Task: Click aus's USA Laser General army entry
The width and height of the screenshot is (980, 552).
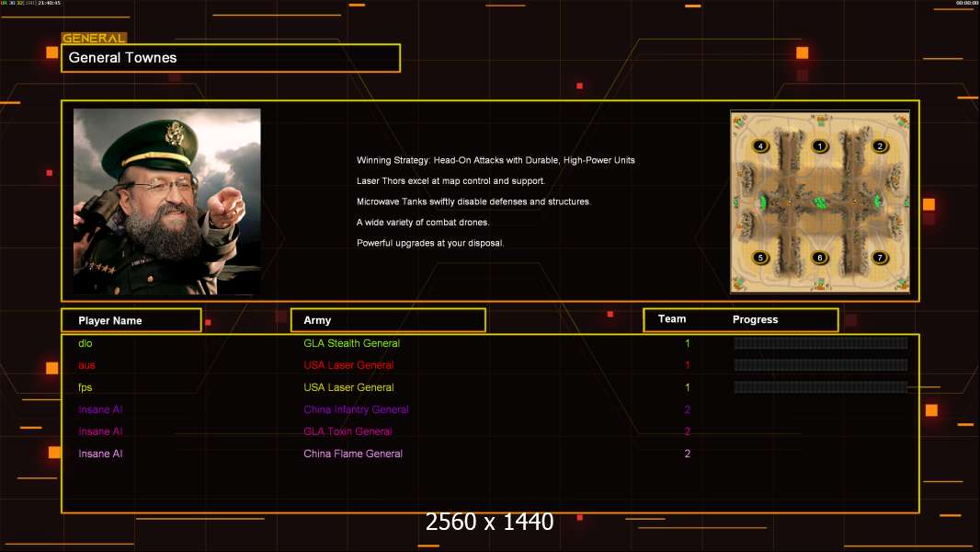Action: 348,365
